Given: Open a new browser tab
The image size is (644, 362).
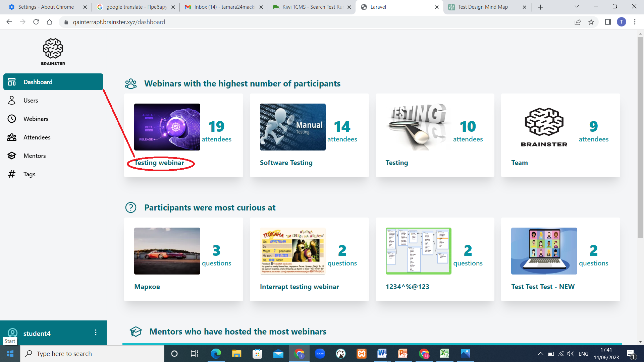Looking at the screenshot, I should pyautogui.click(x=540, y=7).
